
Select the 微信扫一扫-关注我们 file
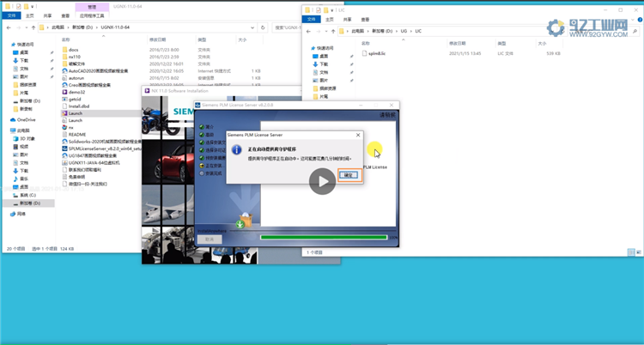pyautogui.click(x=88, y=184)
